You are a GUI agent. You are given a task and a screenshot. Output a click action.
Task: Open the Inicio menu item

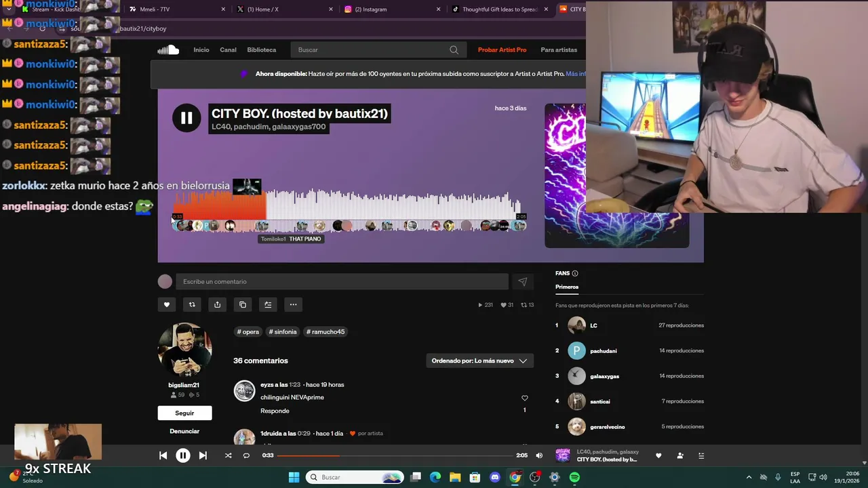coord(201,49)
